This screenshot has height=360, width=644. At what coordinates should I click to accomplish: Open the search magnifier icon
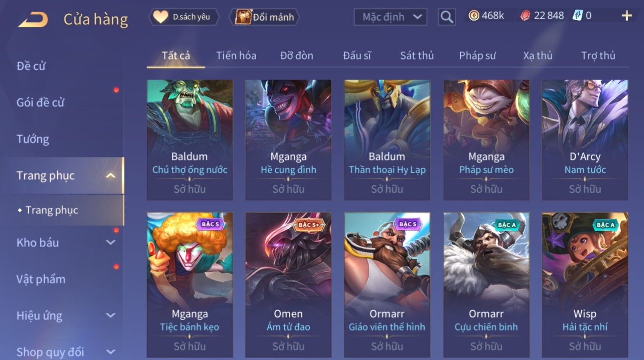(x=447, y=17)
